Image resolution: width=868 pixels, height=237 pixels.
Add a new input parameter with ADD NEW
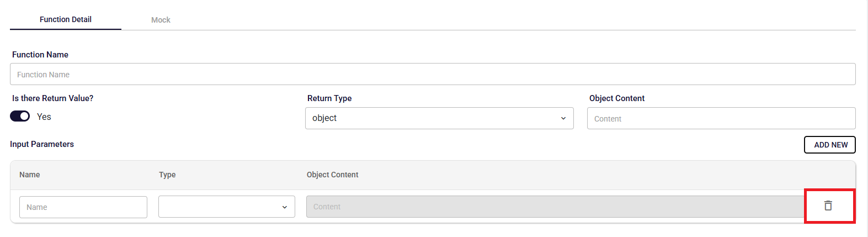tap(830, 145)
